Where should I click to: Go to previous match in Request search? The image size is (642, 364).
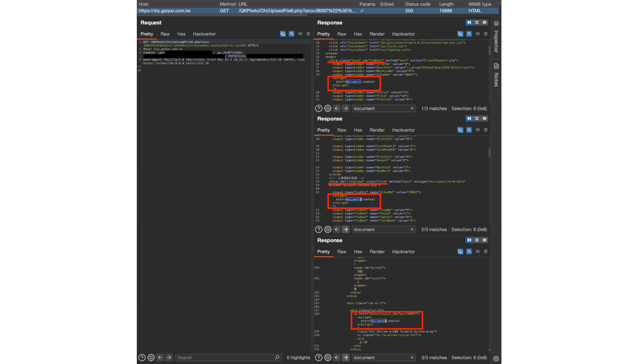tap(160, 357)
